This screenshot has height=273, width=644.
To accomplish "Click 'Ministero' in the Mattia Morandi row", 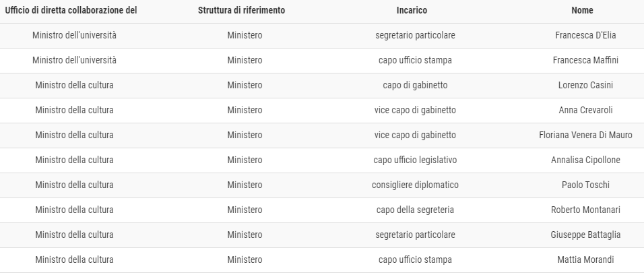I will pos(245,260).
